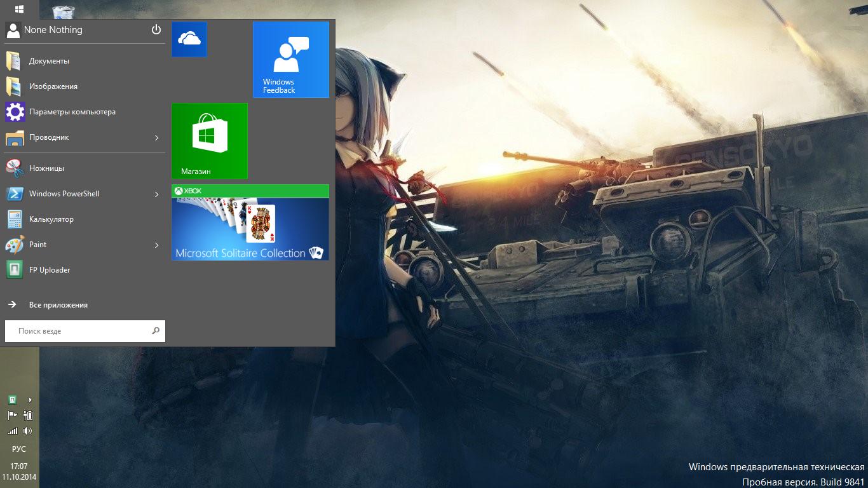This screenshot has height=488, width=868.
Task: Expand Windows PowerShell submenu arrow
Action: point(156,194)
